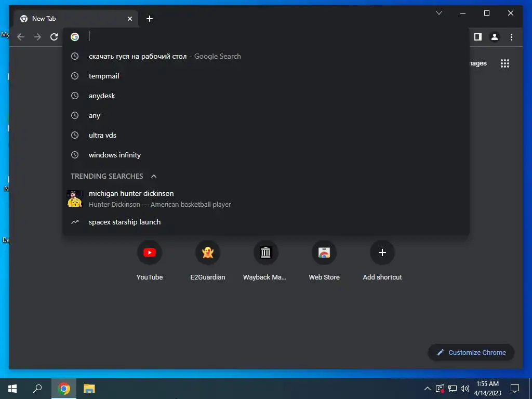
Task: Click the Images link at top right
Action: click(478, 63)
